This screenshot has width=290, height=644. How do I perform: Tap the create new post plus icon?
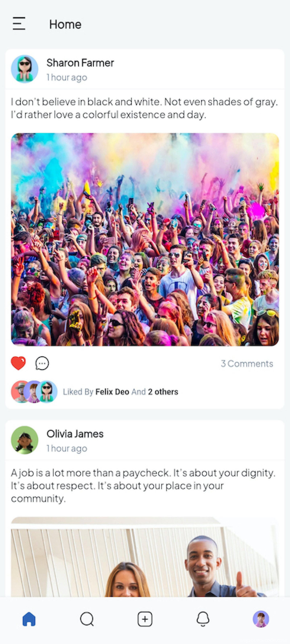[145, 619]
